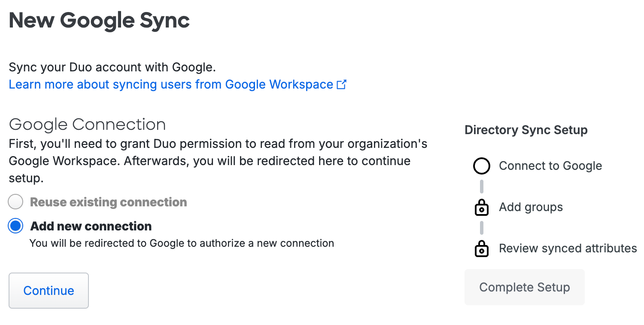This screenshot has height=325, width=644.
Task: Click the connector line between Connect and Add groups
Action: tap(481, 186)
